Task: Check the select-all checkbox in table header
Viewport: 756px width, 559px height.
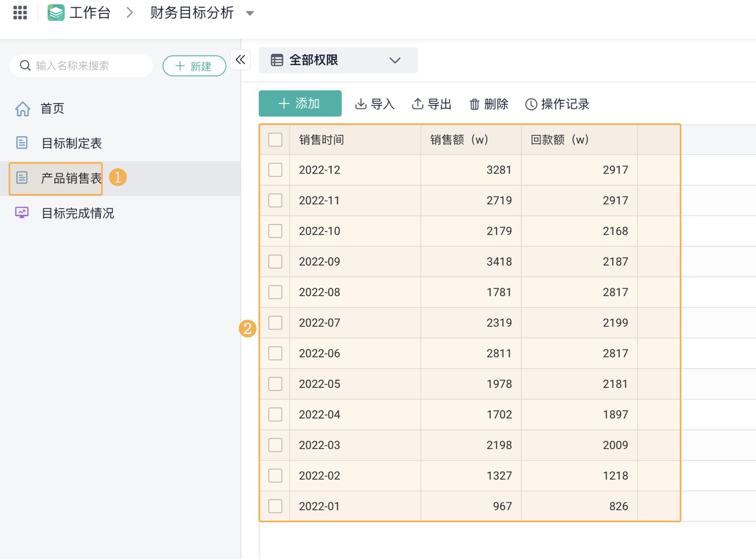Action: pyautogui.click(x=275, y=140)
